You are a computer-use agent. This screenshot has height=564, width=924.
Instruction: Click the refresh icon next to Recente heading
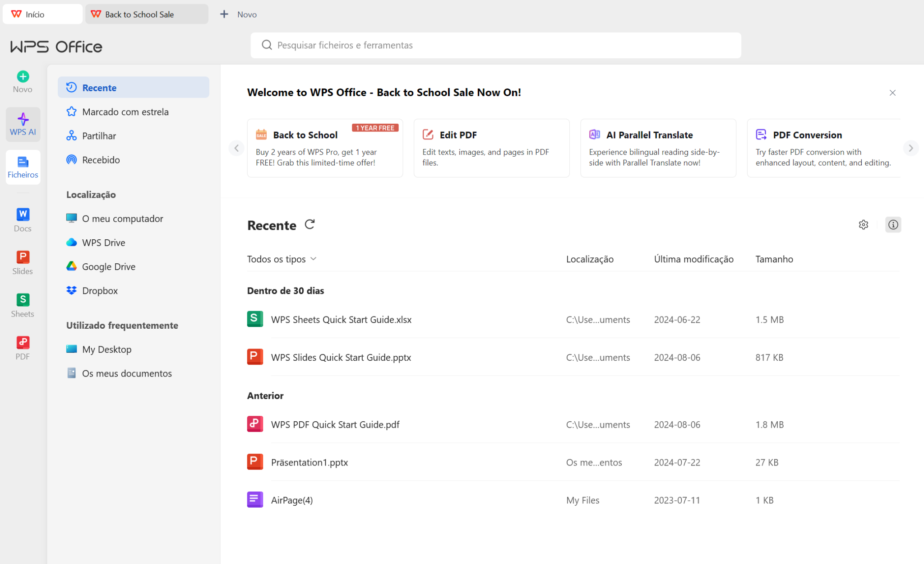click(310, 224)
